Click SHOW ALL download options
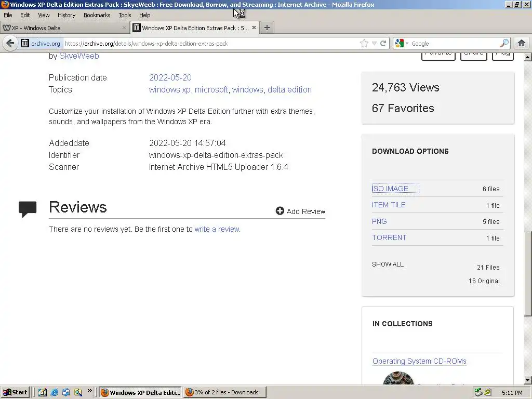This screenshot has width=532, height=399. (388, 264)
